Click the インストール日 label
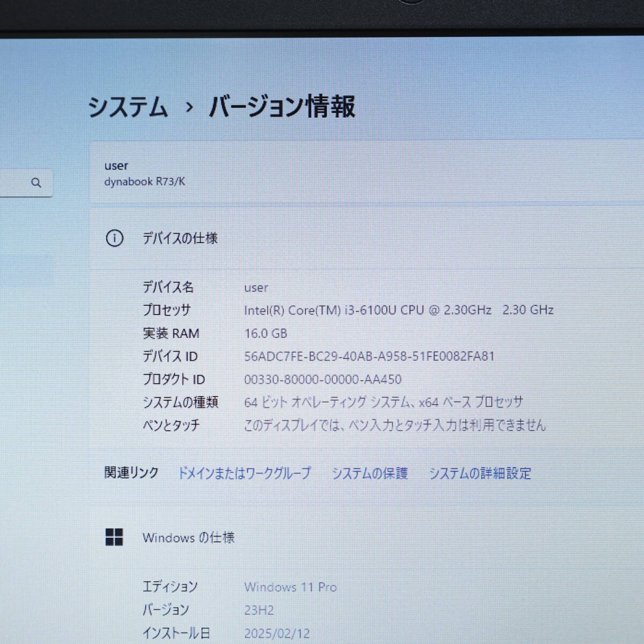This screenshot has height=644, width=644. (176, 633)
